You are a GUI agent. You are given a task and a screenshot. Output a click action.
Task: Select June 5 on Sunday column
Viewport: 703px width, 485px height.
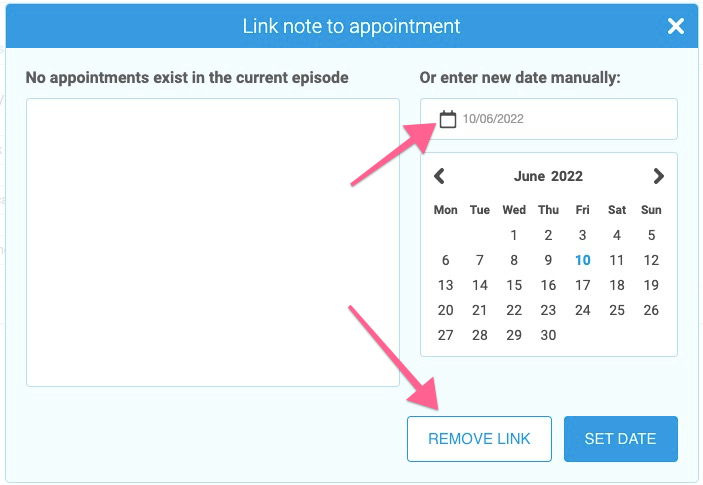pyautogui.click(x=651, y=235)
